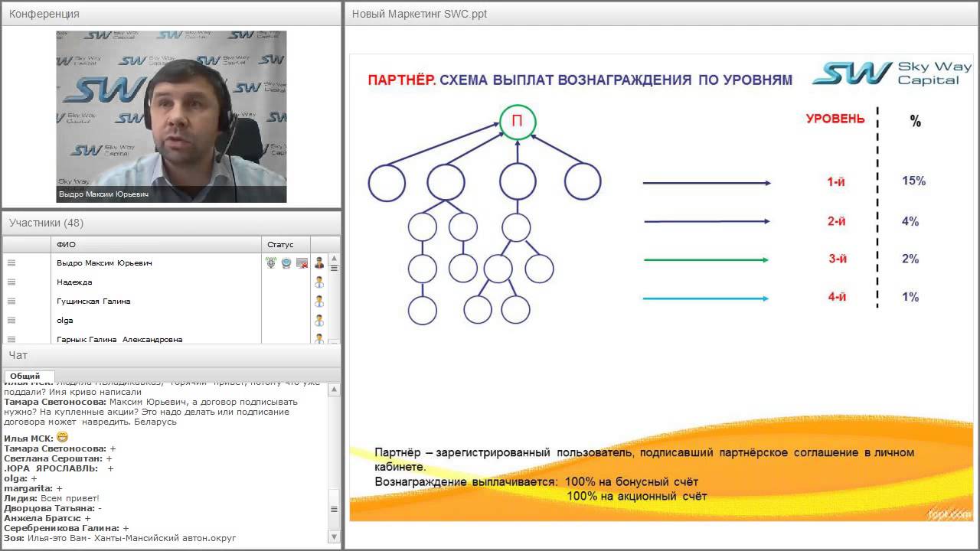Image resolution: width=980 pixels, height=551 pixels.
Task: Click the microphone status icon for Выдро Максим Юрьевич
Action: point(271,262)
